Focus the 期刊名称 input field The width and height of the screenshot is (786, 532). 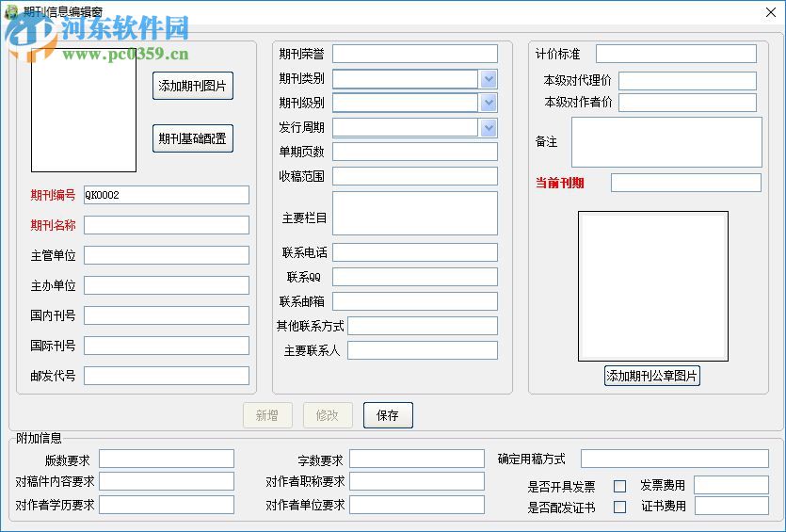167,225
